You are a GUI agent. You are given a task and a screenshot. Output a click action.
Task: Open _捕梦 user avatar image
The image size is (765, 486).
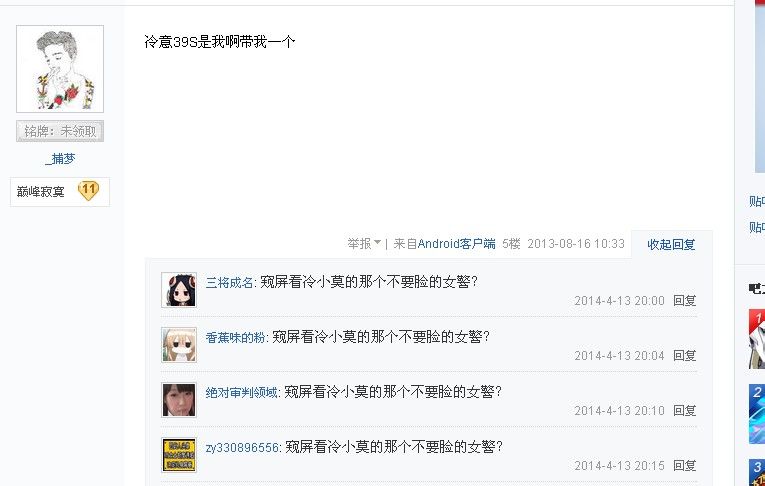60,69
